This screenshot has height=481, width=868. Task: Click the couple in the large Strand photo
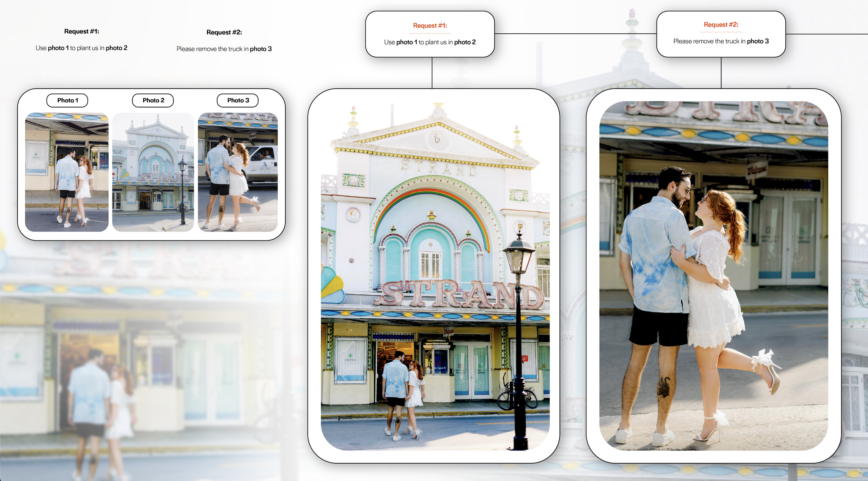(x=403, y=389)
